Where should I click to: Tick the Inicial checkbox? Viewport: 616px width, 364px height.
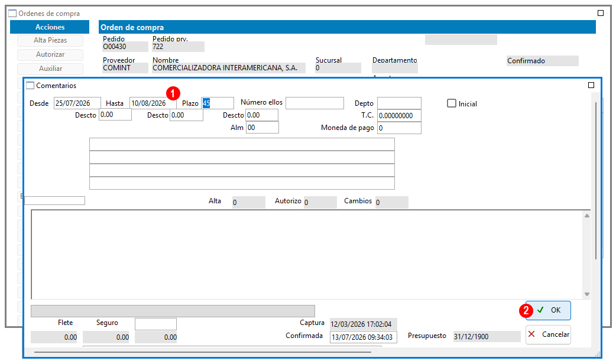tap(452, 103)
